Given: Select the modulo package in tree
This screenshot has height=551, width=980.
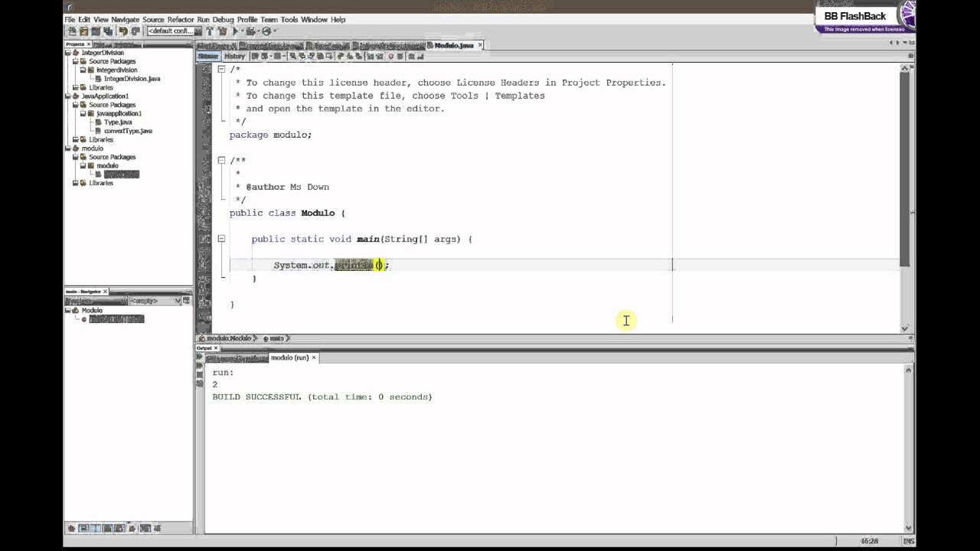Looking at the screenshot, I should coord(106,165).
